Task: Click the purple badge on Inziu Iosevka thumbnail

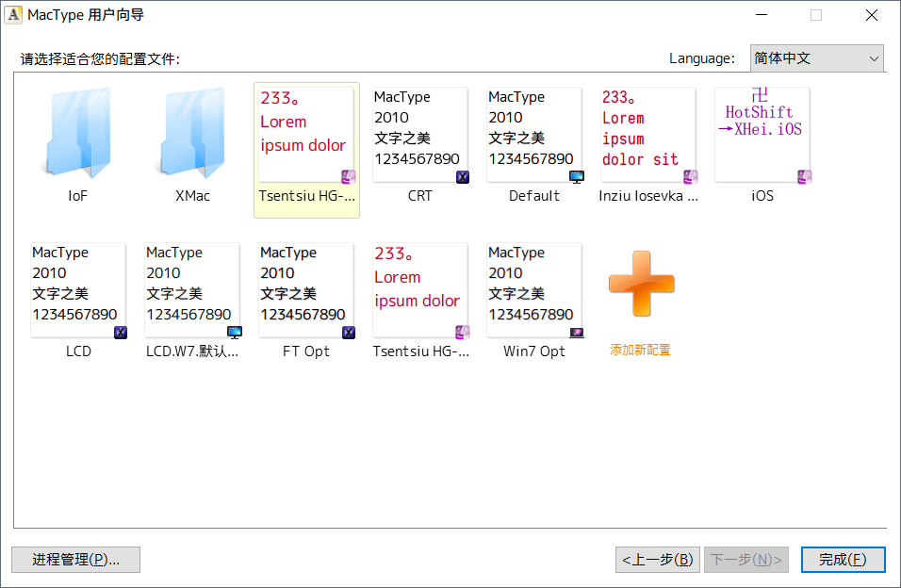Action: (691, 177)
